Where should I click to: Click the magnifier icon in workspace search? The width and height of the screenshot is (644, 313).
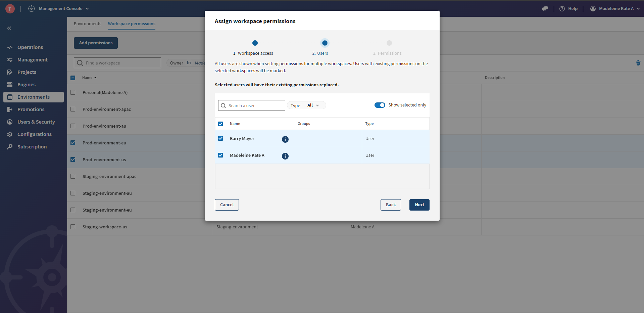80,63
